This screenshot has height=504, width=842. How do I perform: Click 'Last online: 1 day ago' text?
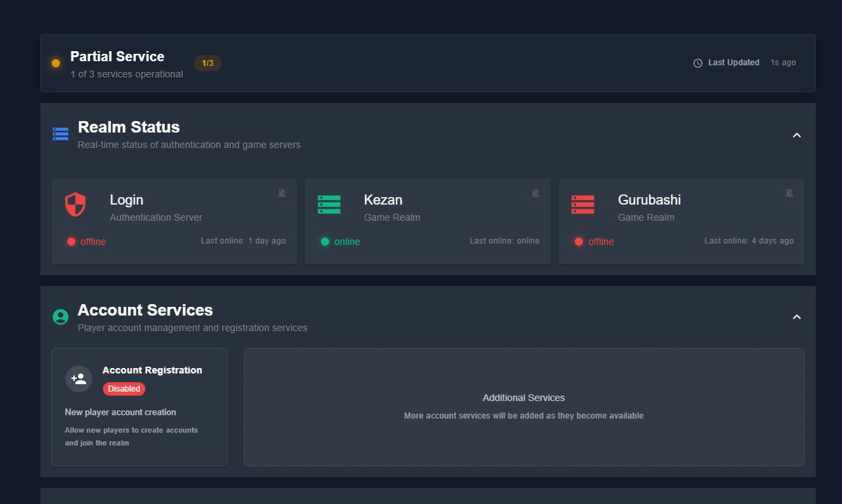coord(243,241)
